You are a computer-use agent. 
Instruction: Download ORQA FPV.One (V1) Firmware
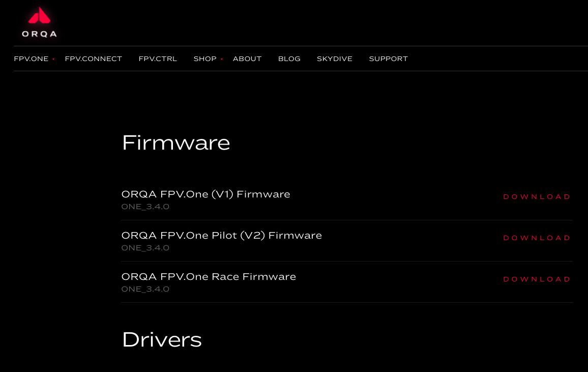tap(537, 197)
